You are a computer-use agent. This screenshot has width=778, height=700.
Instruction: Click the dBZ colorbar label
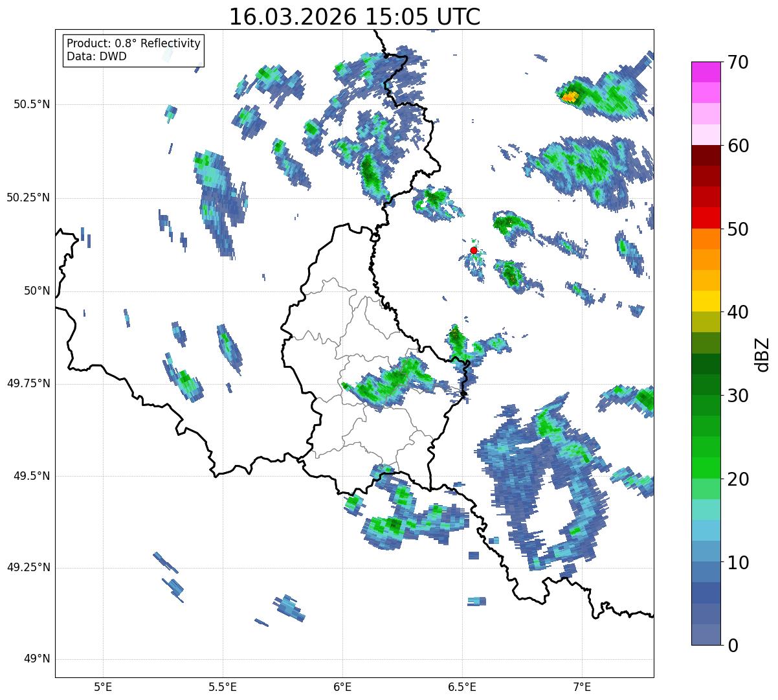[x=763, y=354]
